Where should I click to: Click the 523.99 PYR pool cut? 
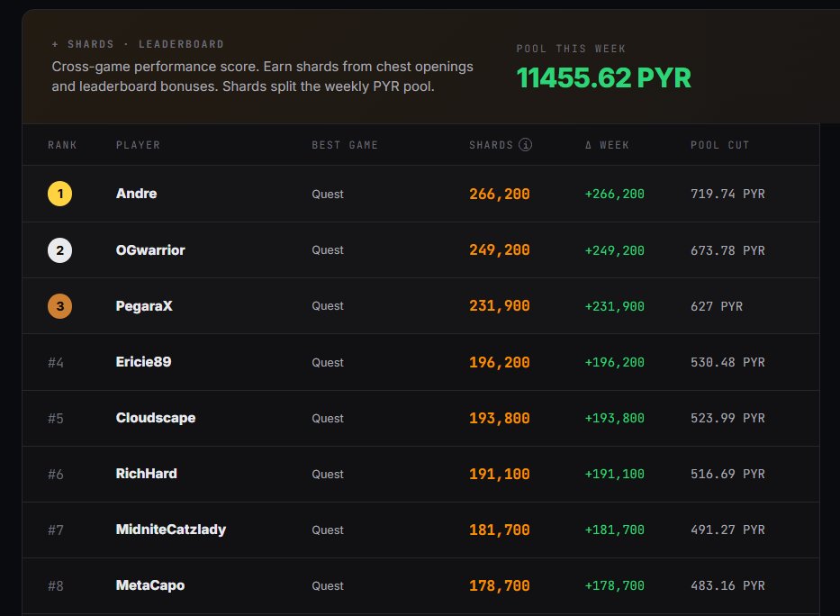727,418
